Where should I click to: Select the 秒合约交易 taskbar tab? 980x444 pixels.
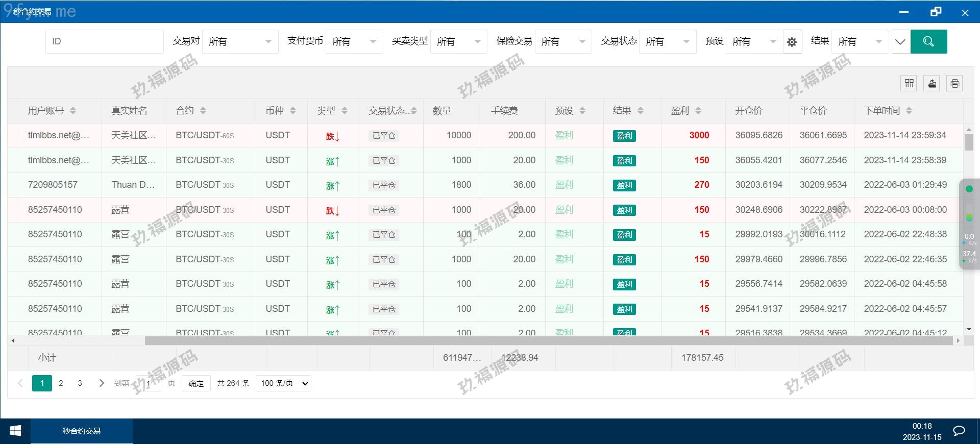pyautogui.click(x=82, y=431)
